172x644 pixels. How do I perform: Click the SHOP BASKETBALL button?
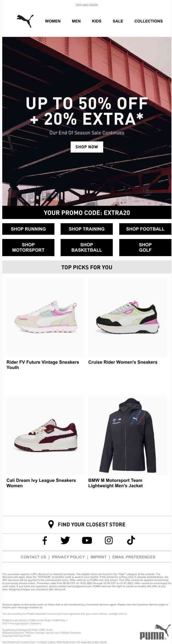87,247
